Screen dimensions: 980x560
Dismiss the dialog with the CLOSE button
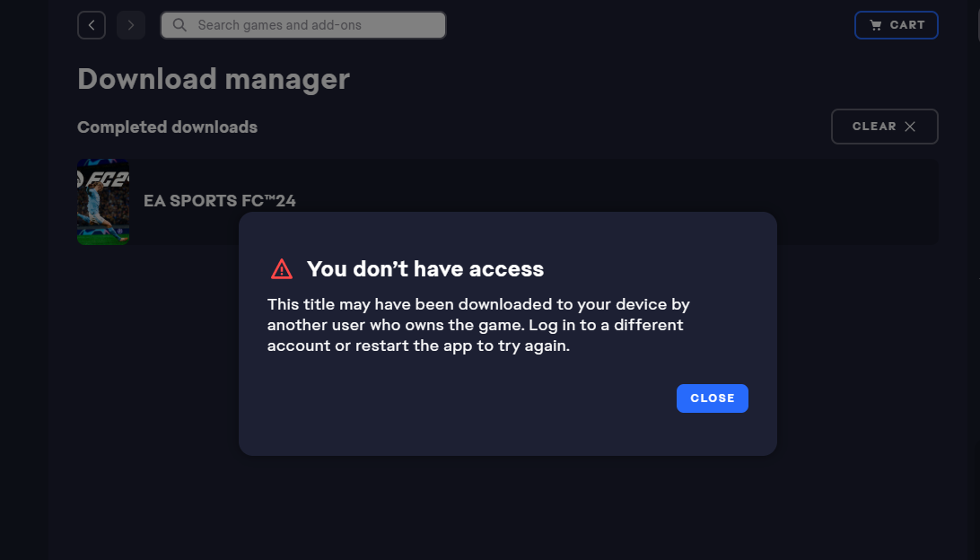click(712, 398)
